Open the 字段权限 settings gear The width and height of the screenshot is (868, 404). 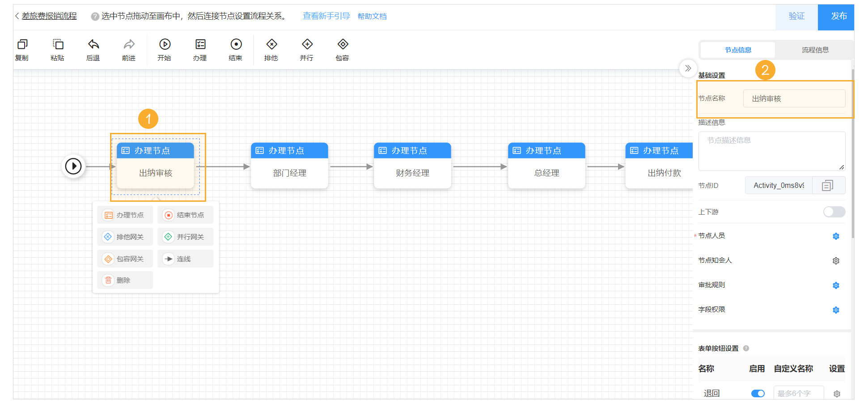[836, 310]
